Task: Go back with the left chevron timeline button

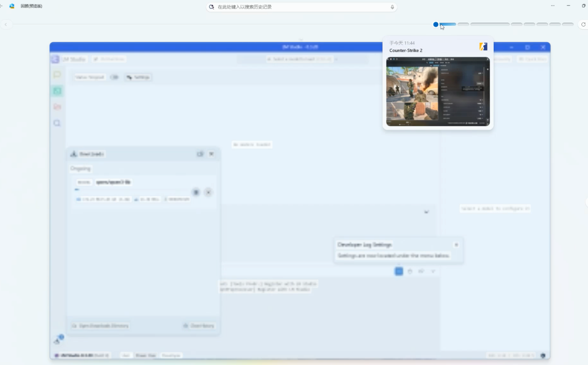Action: [x=6, y=24]
